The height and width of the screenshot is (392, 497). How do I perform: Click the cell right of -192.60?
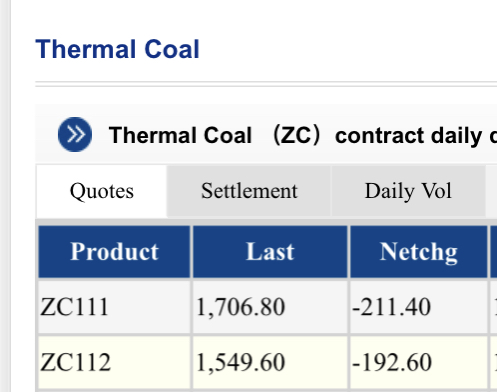pyautogui.click(x=494, y=362)
